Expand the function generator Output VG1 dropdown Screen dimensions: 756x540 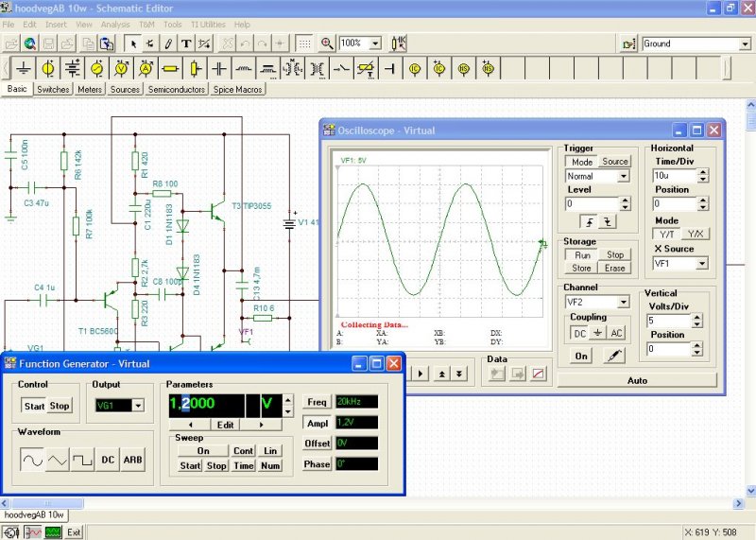point(139,406)
